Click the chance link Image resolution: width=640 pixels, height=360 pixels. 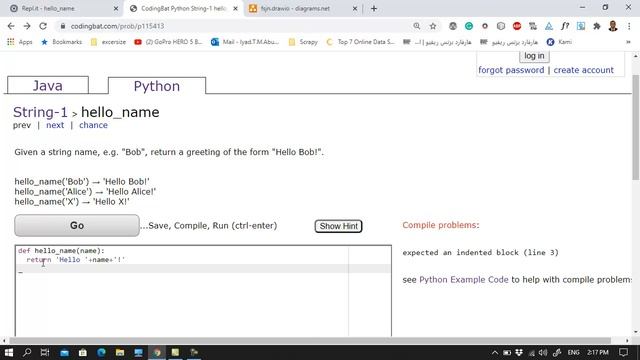point(93,125)
